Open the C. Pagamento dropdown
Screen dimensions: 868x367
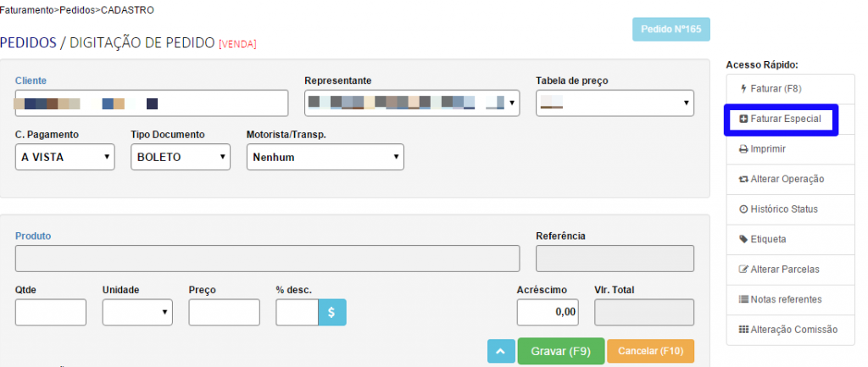coord(64,157)
